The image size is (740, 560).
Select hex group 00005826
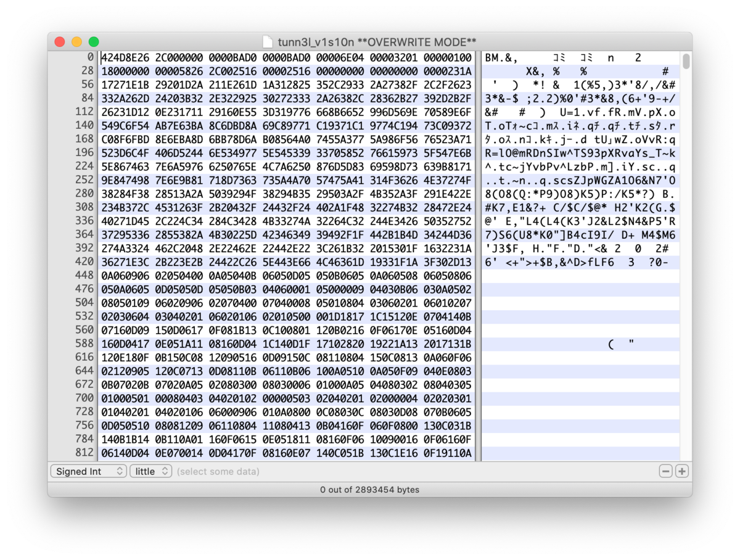(179, 72)
